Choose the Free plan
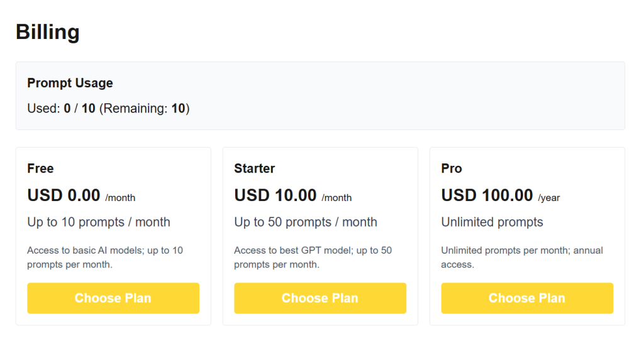The image size is (644, 341). [113, 298]
